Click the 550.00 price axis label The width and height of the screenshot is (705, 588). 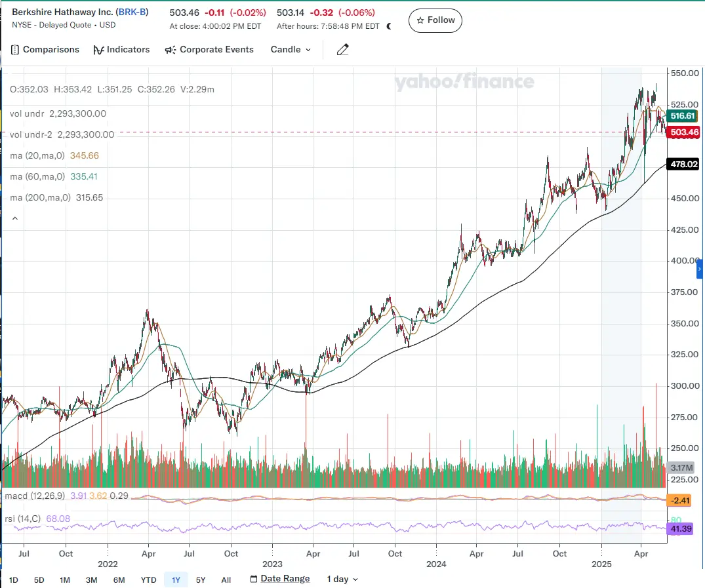(685, 73)
